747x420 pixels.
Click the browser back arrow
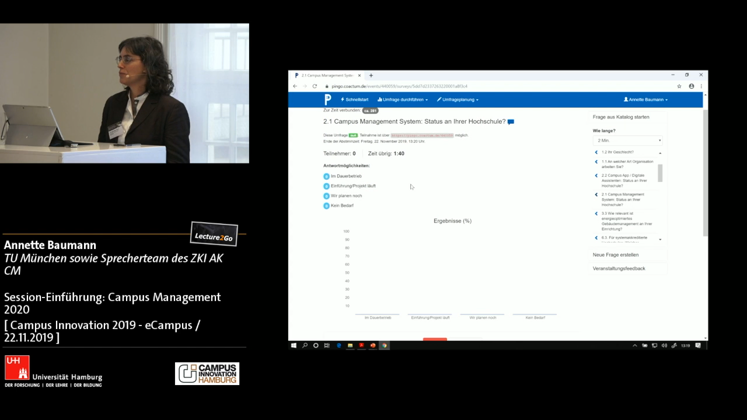(295, 87)
